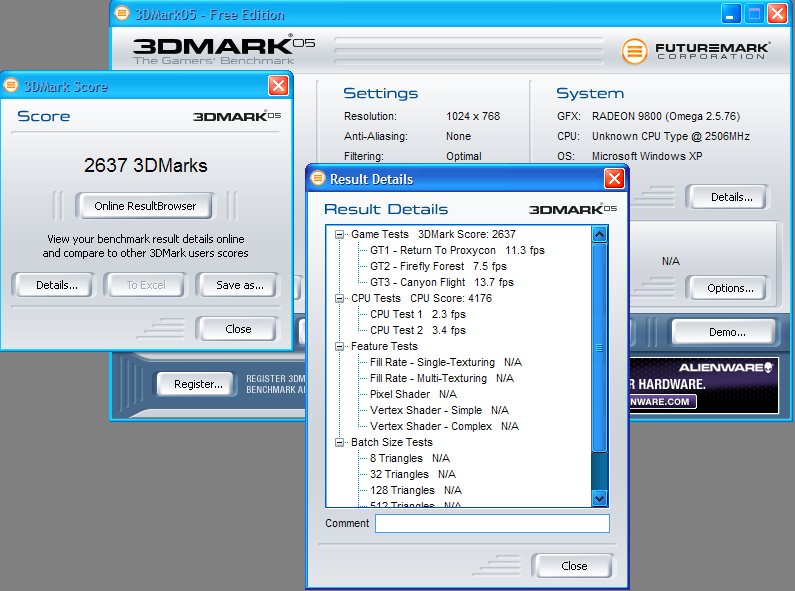Click 'RADEON 9800 (Omega 2.5.76)' GFX value

(666, 116)
